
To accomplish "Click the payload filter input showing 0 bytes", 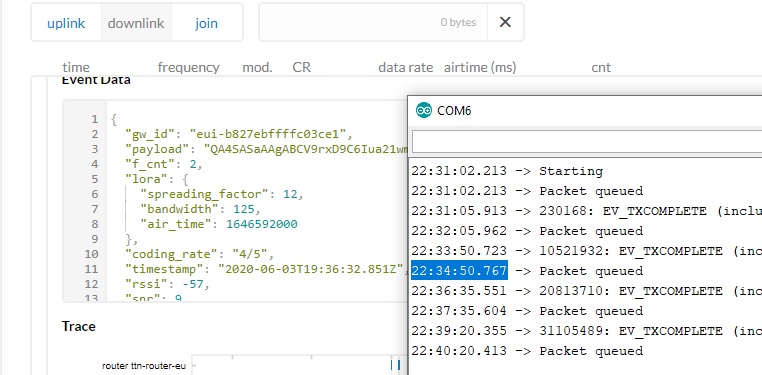I will pyautogui.click(x=373, y=22).
